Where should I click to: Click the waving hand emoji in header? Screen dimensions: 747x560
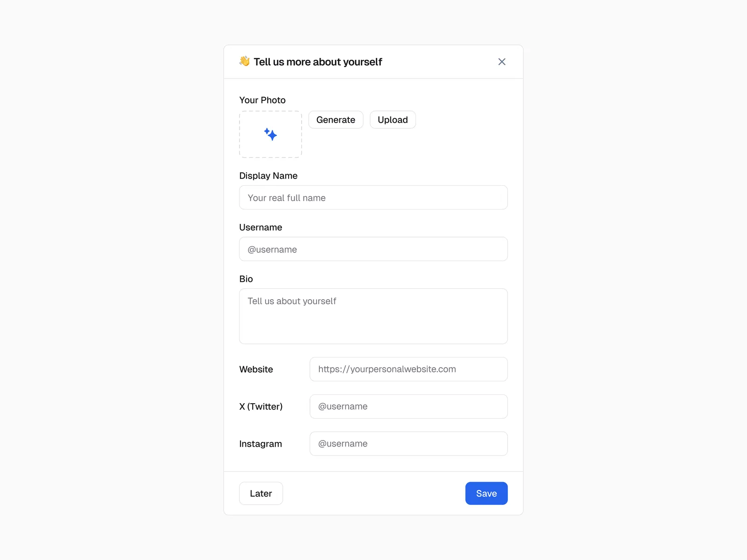click(244, 61)
